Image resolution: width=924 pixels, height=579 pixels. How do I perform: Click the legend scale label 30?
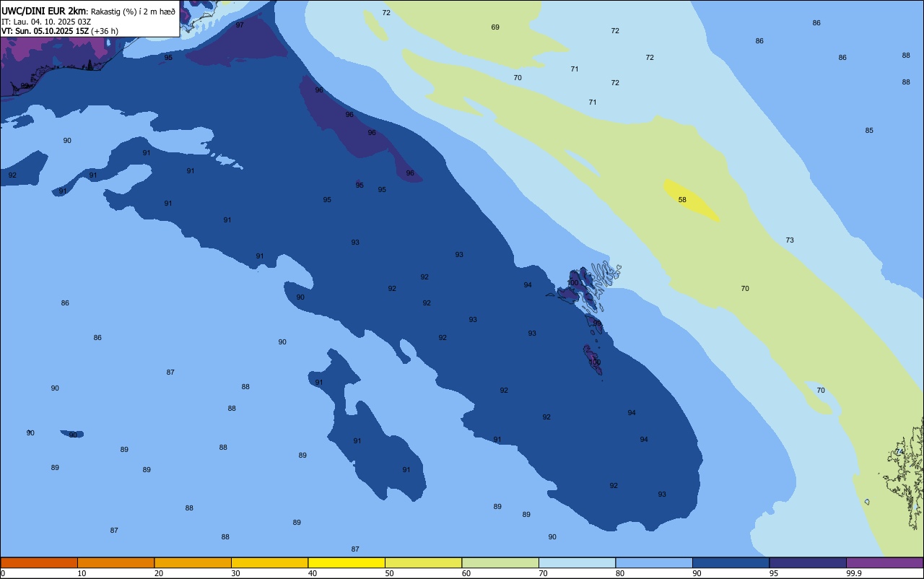235,573
